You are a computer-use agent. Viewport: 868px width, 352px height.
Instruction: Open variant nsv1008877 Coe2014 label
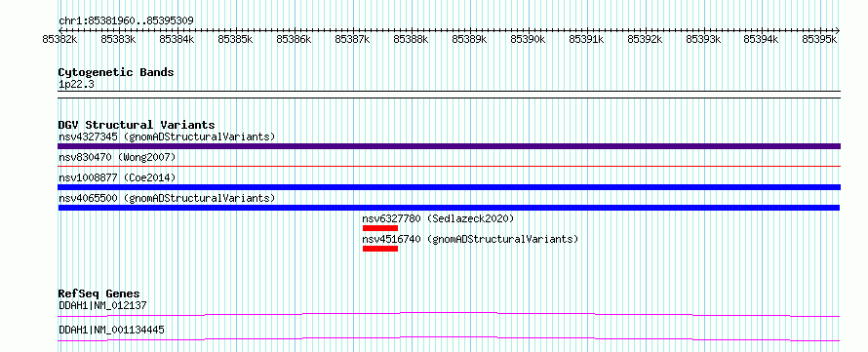coord(117,177)
